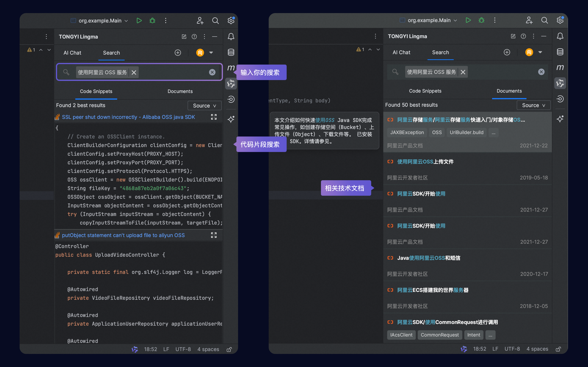Click the new chat plus icon in left panel

(x=178, y=53)
